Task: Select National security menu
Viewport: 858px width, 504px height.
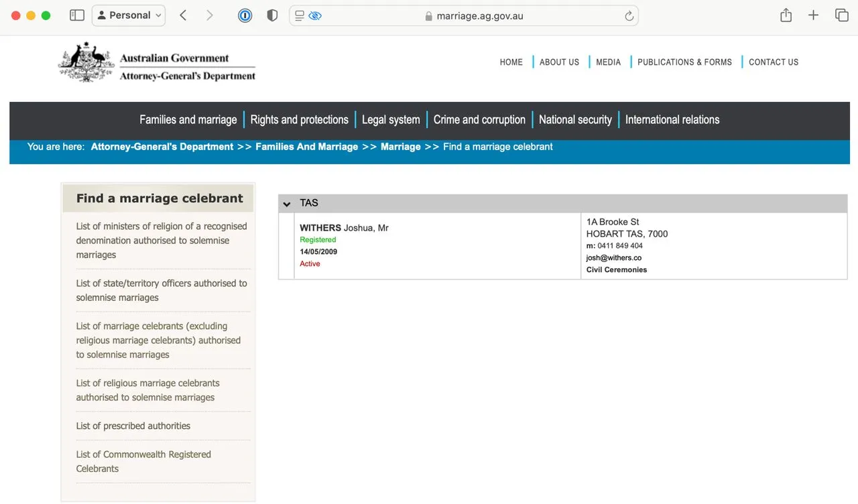Action: pos(575,119)
